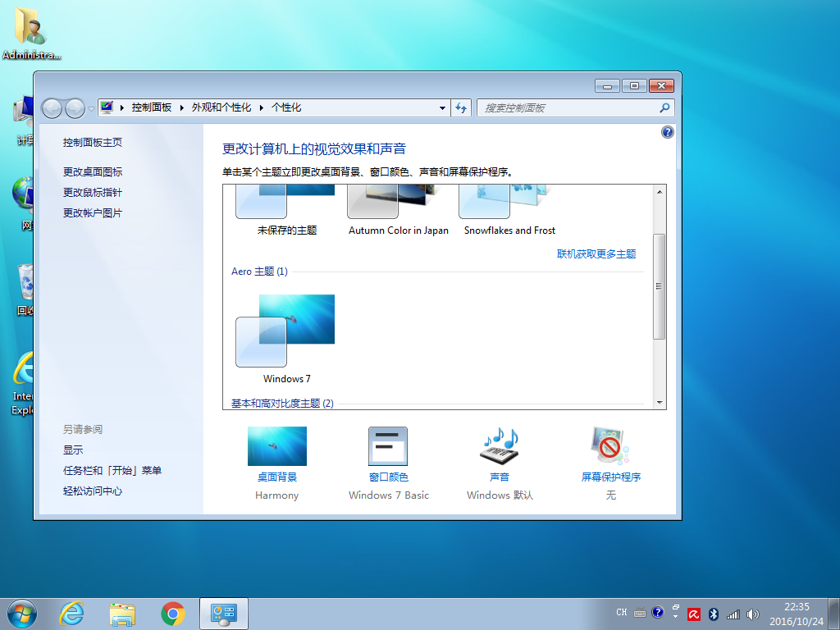Viewport: 840px width, 630px height.
Task: Expand the arrow before 控制面板 breadcrumb
Action: point(122,107)
